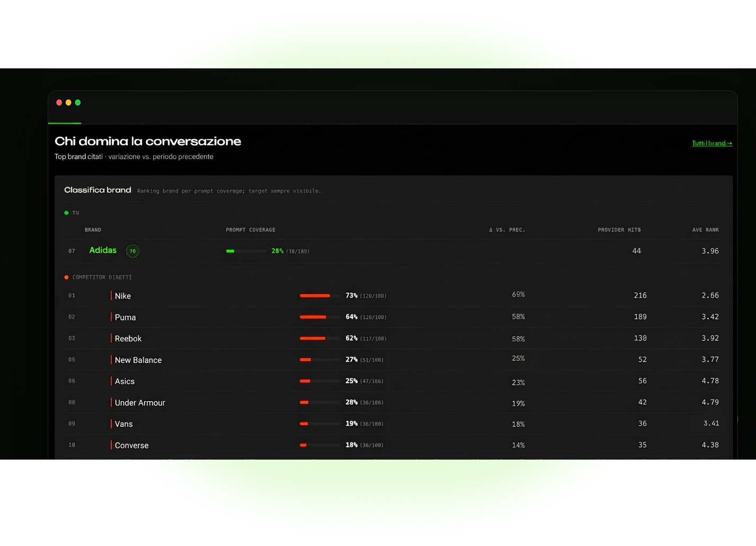Click Nike's 69% delta value

click(x=518, y=294)
